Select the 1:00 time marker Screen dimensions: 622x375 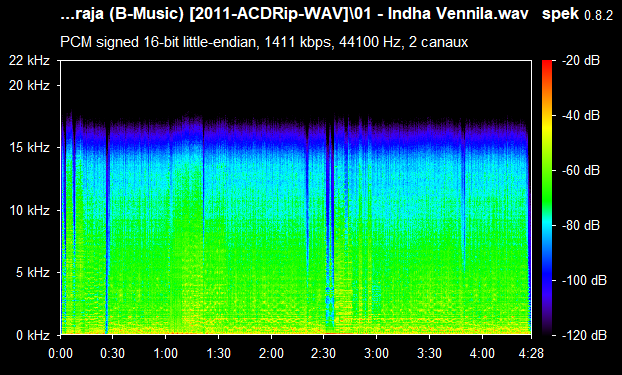coord(165,353)
